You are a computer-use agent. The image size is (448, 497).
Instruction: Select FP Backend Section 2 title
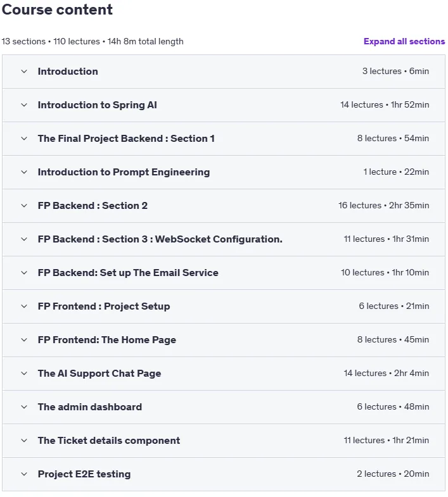point(93,206)
